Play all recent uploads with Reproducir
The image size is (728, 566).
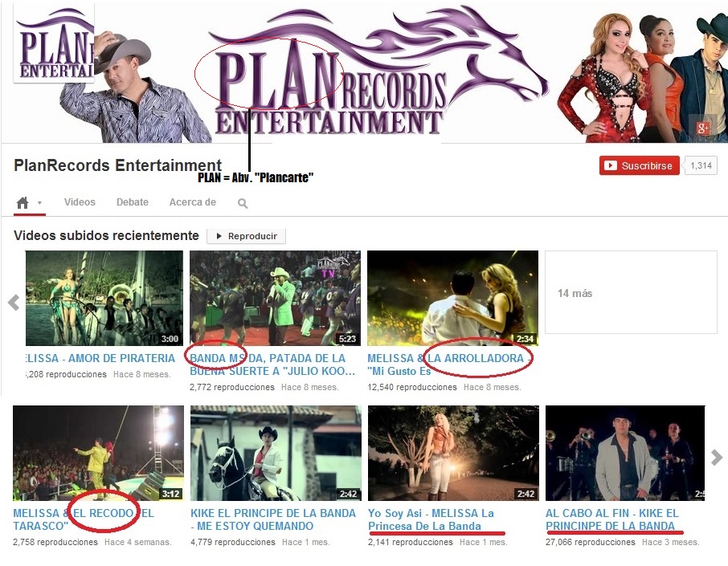246,236
